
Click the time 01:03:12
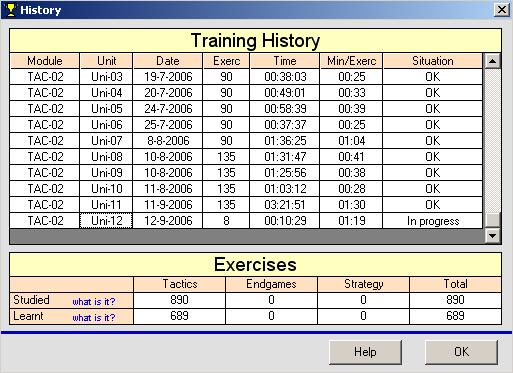(x=285, y=189)
